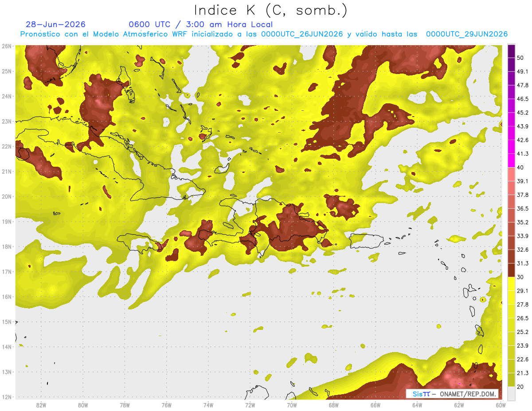Viewport: 532px width, 411px height.
Task: Click the colorbar label "46.5"
Action: point(523,99)
